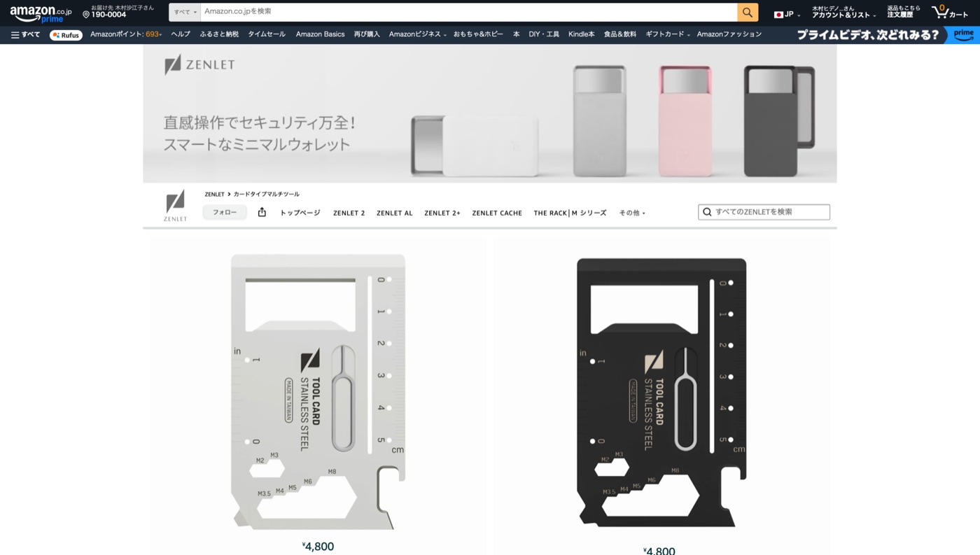This screenshot has width=980, height=555.
Task: Open the JP language selector dropdown
Action: point(787,14)
